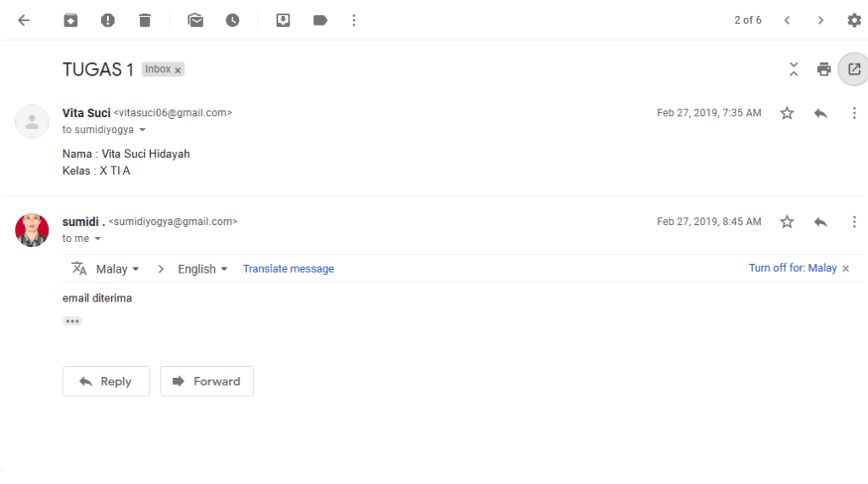Click the Forward button
This screenshot has height=484, width=868.
[207, 381]
